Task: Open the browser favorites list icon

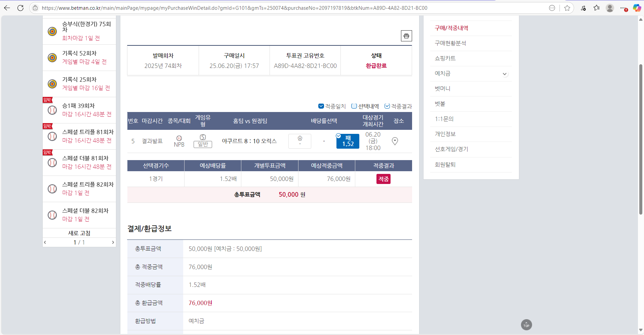Action: (x=596, y=8)
